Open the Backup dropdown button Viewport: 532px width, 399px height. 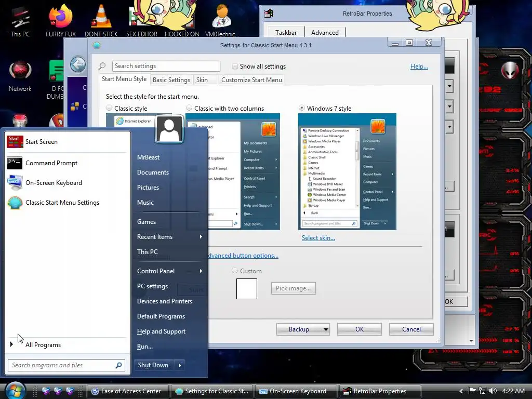[303, 329]
